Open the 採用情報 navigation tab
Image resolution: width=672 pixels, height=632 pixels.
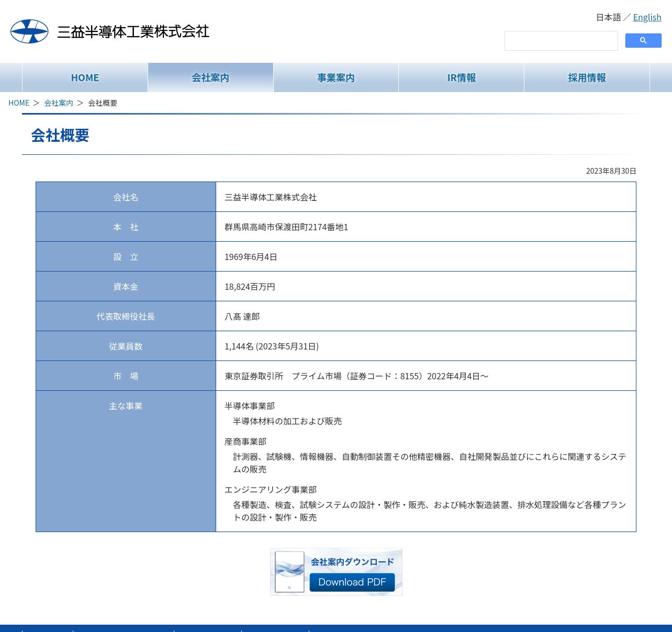coord(587,77)
